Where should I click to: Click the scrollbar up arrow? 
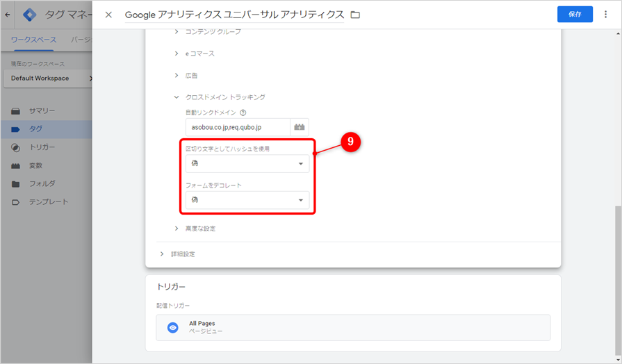pos(618,34)
